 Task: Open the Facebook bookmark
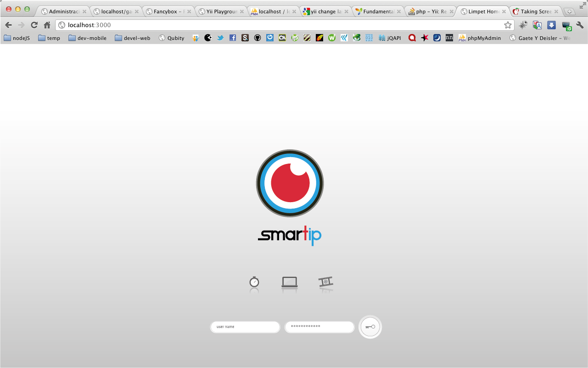coord(233,38)
